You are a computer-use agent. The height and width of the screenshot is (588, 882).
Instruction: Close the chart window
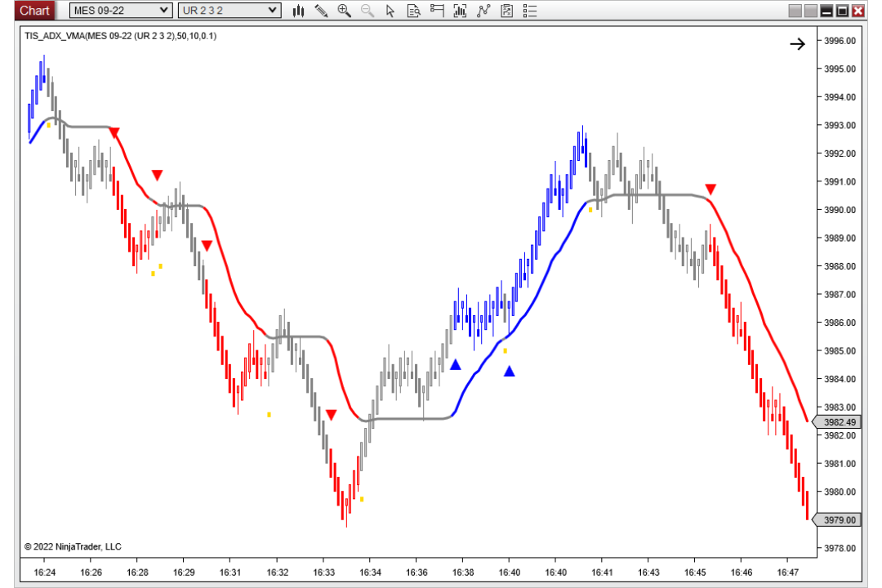(x=857, y=11)
